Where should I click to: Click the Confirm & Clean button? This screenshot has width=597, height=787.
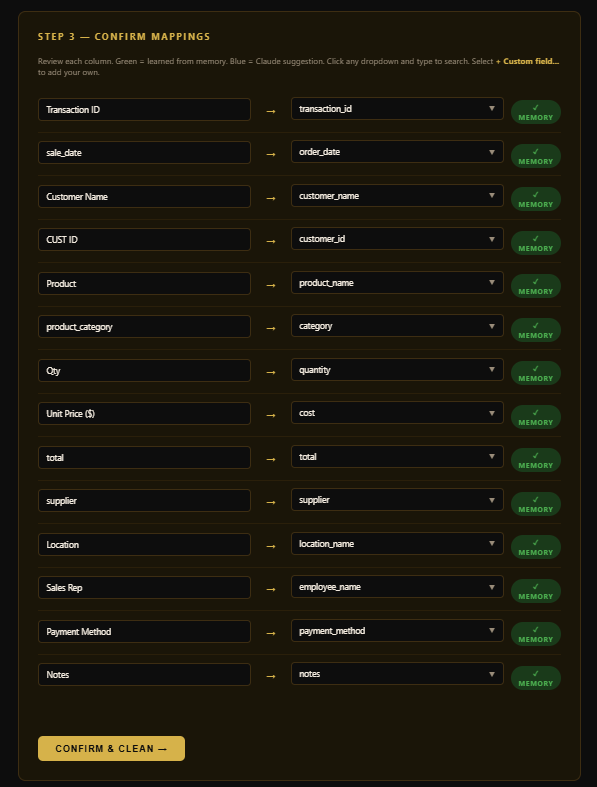point(111,748)
